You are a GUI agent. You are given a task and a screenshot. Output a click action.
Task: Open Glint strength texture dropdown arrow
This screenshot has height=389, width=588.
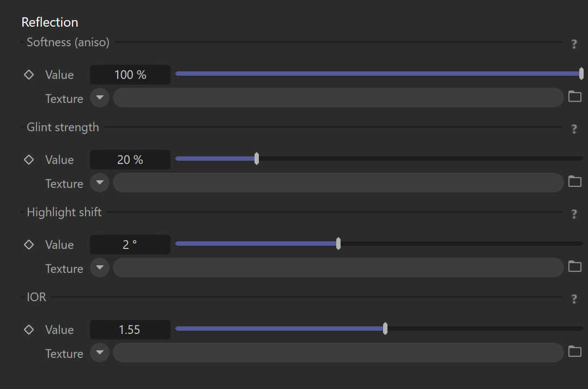click(x=100, y=183)
